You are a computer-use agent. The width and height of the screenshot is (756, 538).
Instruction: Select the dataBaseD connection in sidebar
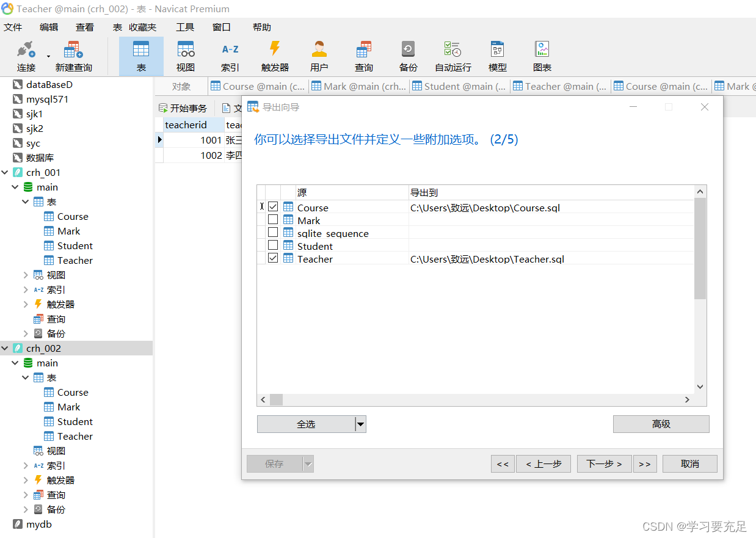tap(49, 84)
